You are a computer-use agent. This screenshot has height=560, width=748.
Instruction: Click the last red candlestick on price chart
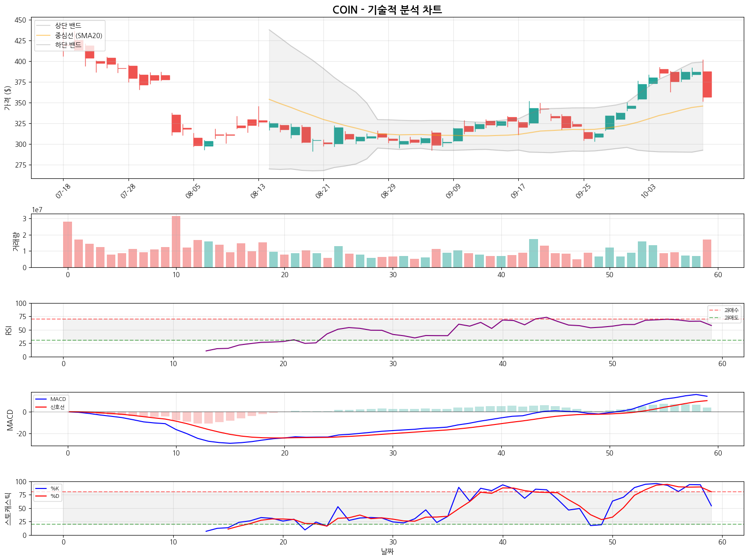click(707, 85)
